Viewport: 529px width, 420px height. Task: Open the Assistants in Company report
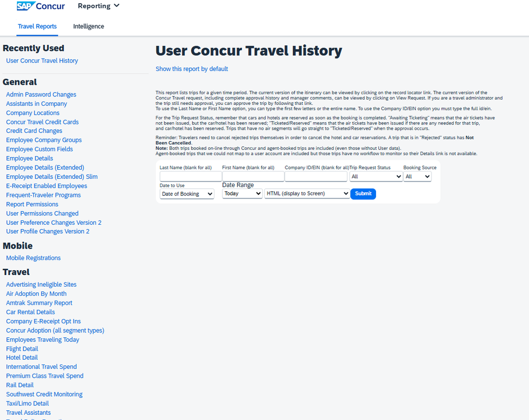tap(37, 104)
